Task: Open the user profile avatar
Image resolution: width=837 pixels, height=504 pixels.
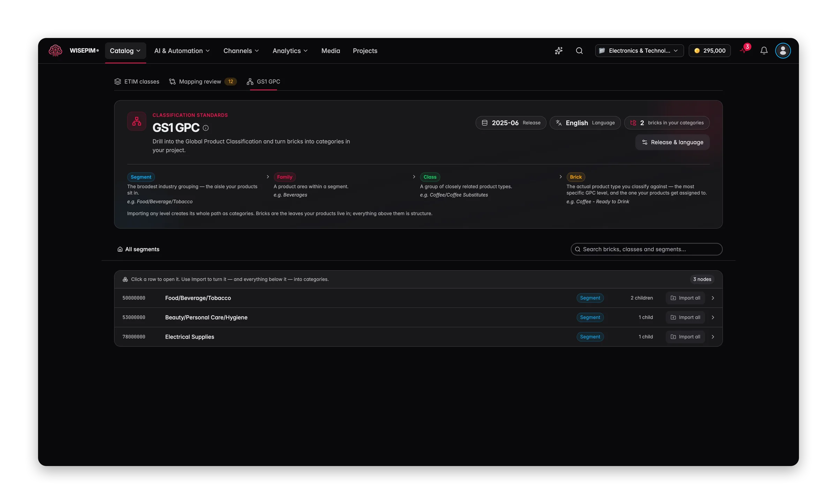Action: [783, 51]
